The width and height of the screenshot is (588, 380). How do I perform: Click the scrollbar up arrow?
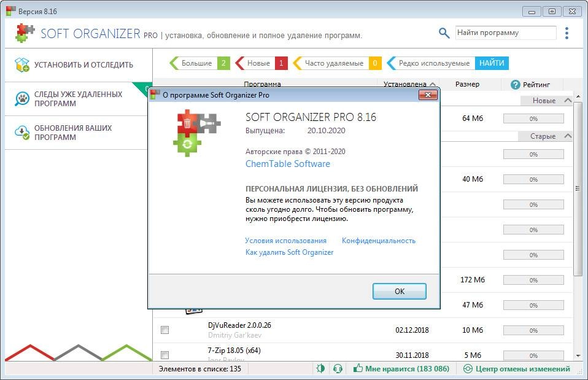click(578, 96)
